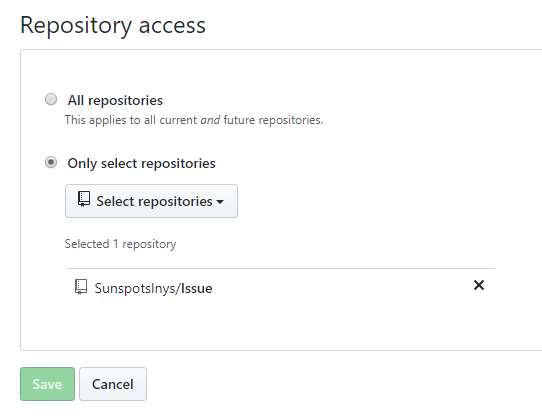Viewport: 542px width, 416px height.
Task: Click the italic "and" in the description
Action: tap(210, 120)
